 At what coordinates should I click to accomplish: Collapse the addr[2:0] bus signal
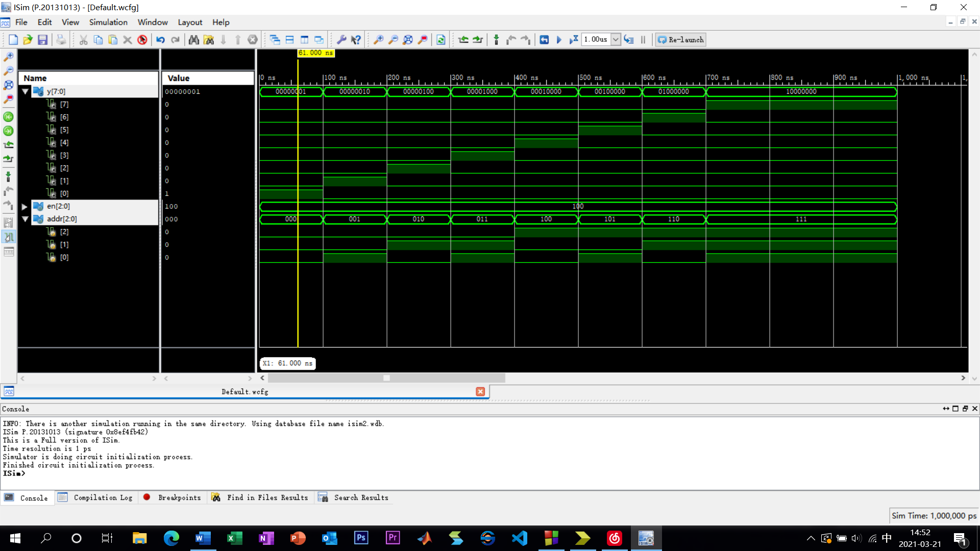(x=25, y=219)
